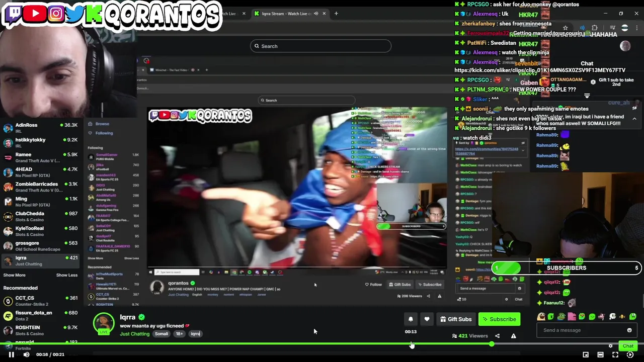Viewport: 644px width, 362px height.
Task: Click the inner stream's Search field
Action: (307, 100)
